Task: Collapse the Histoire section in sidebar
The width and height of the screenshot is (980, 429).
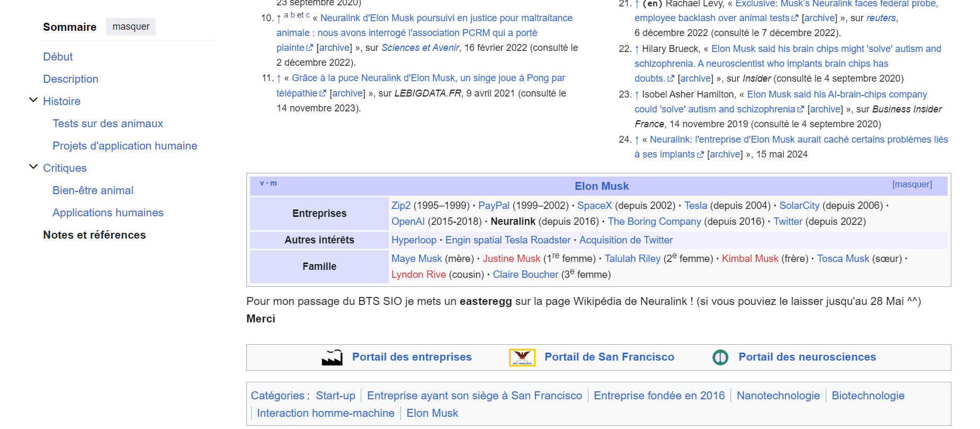Action: (33, 100)
